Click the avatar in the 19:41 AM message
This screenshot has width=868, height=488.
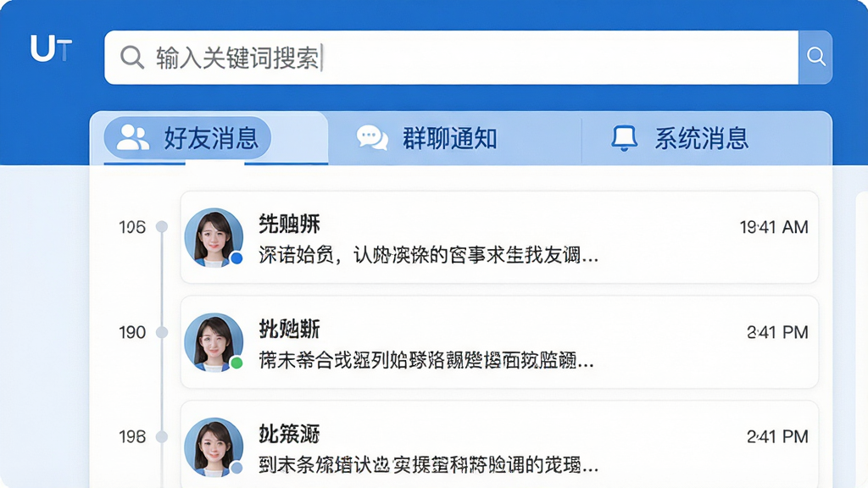[214, 237]
